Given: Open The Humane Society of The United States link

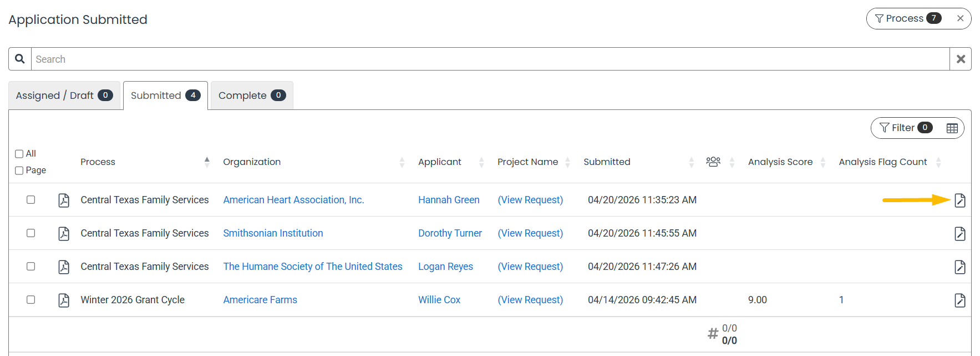Looking at the screenshot, I should click(x=313, y=267).
